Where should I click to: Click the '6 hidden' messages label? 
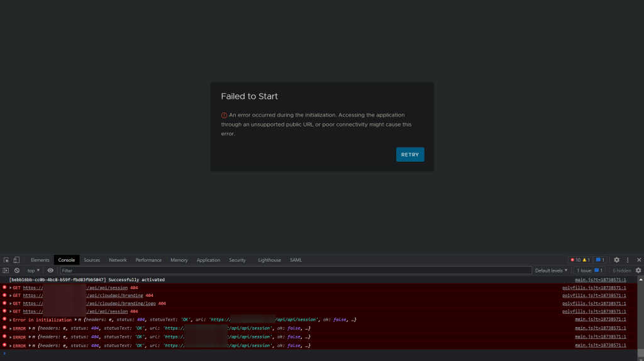[621, 270]
